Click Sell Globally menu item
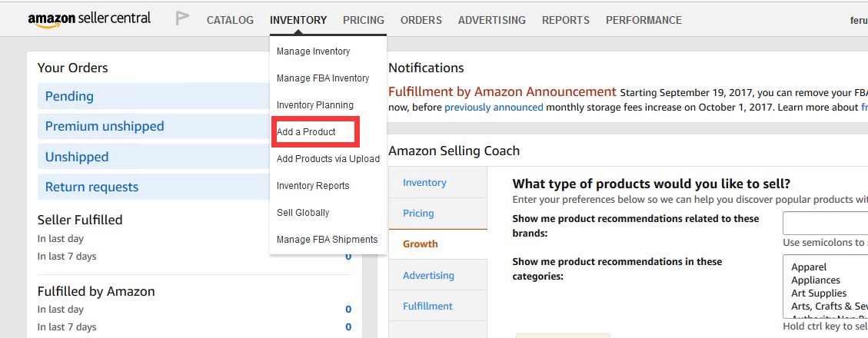 pyautogui.click(x=303, y=213)
